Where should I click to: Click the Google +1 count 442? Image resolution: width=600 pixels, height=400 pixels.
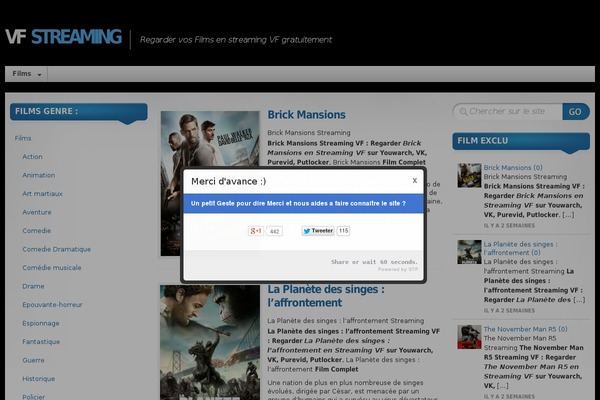pos(274,231)
